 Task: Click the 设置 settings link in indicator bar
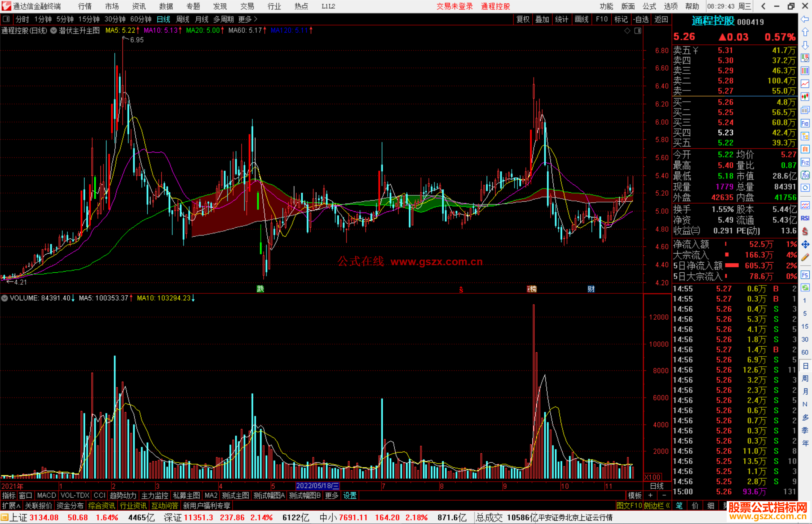tap(350, 495)
